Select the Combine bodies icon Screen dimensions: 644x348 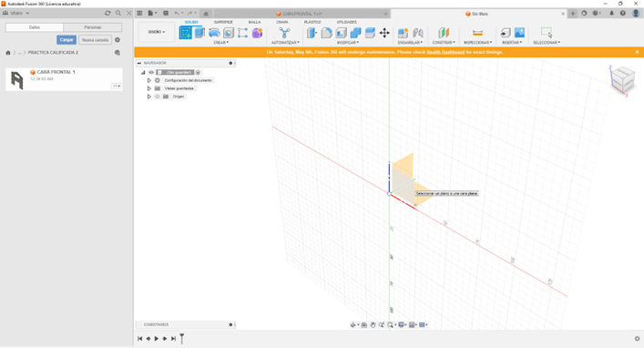pyautogui.click(x=355, y=33)
